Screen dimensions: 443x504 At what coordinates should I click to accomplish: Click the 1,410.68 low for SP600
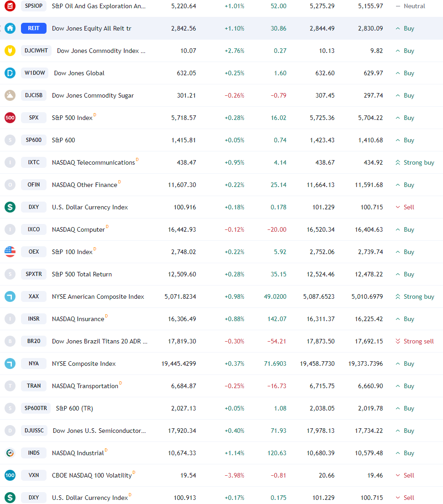[370, 140]
